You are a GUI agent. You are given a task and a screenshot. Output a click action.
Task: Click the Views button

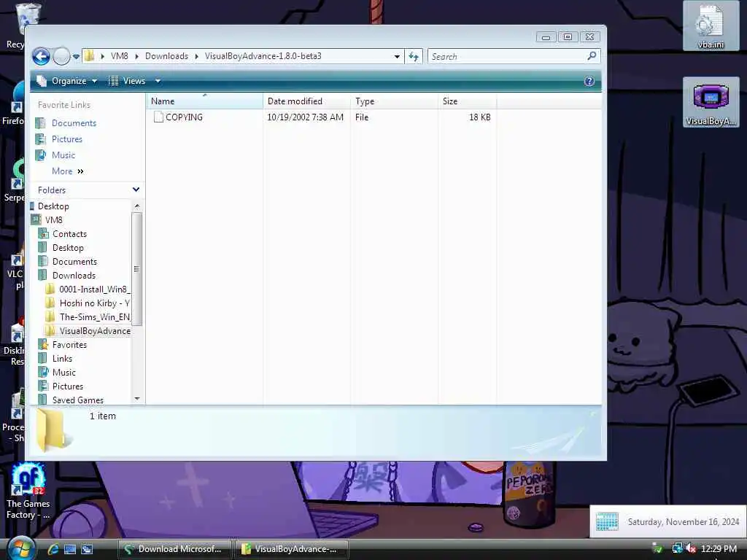127,81
